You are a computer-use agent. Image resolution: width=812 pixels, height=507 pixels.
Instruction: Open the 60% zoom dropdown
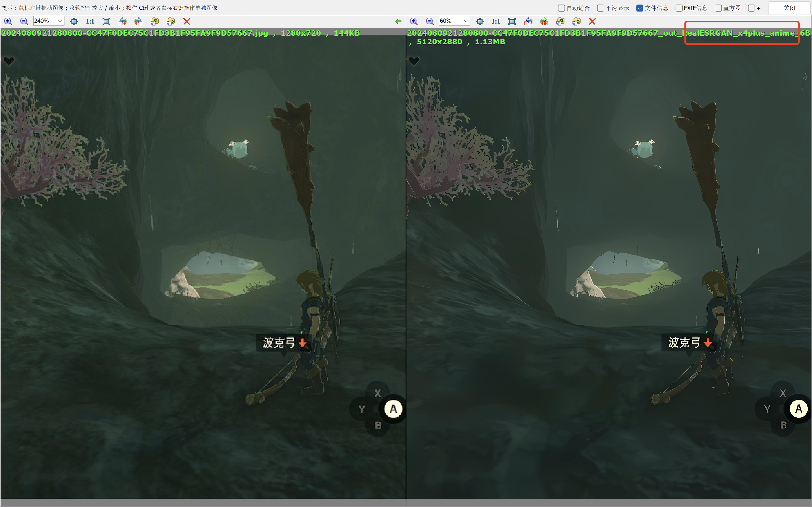pos(465,21)
